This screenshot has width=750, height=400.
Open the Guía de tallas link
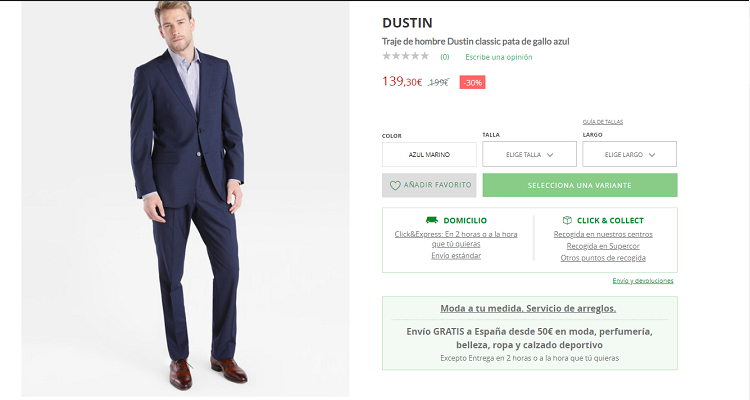602,122
